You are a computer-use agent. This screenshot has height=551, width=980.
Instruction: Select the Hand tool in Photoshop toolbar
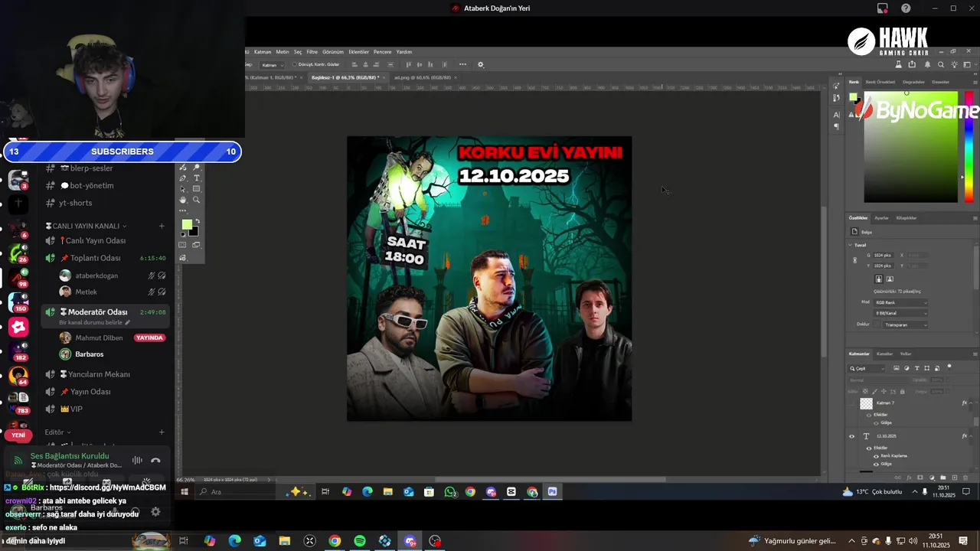point(182,200)
